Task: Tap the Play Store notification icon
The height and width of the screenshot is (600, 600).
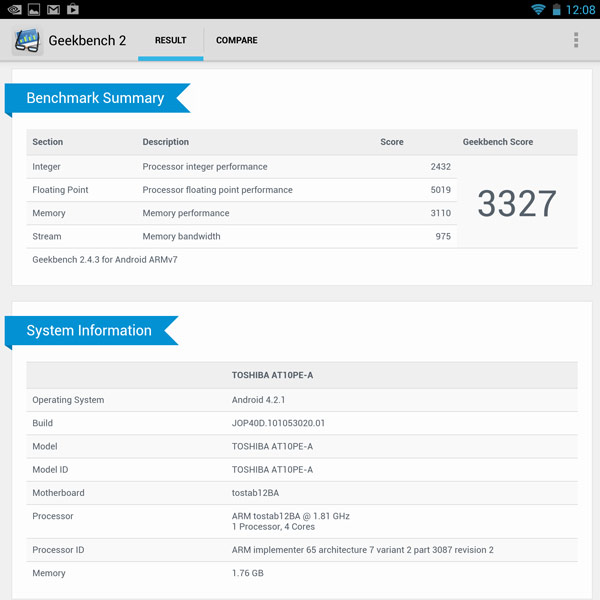Action: (x=73, y=9)
